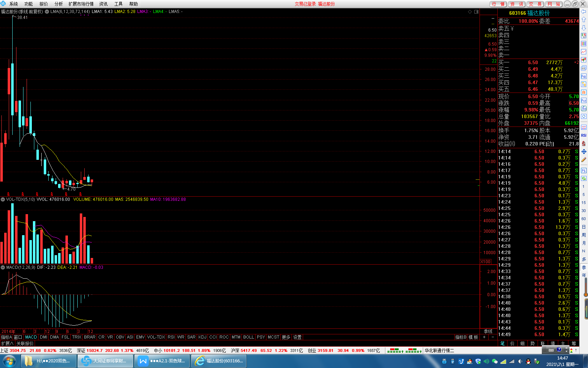This screenshot has width=588, height=368.
Task: Click the − zoom out button
Action: click(x=493, y=337)
